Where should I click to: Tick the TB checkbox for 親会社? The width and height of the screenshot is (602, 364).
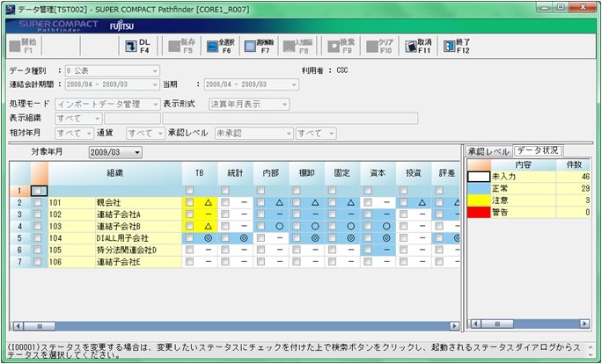[189, 202]
